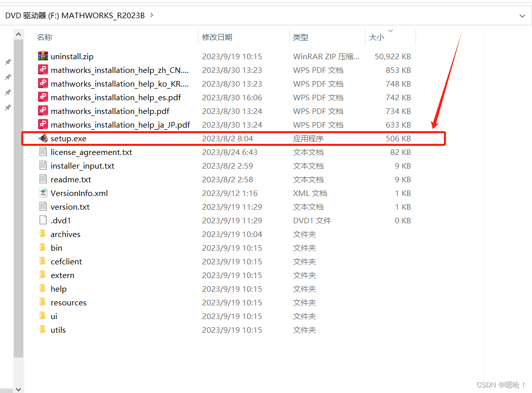Expand breadcrumb chevron after MATHWORKS_R2023B
This screenshot has height=393, width=532.
[152, 15]
